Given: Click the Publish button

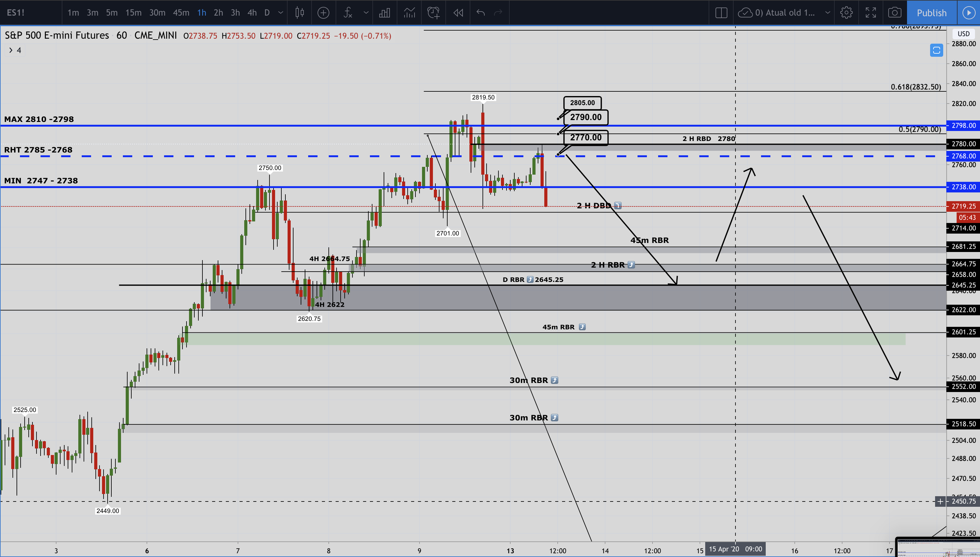Looking at the screenshot, I should pos(931,12).
